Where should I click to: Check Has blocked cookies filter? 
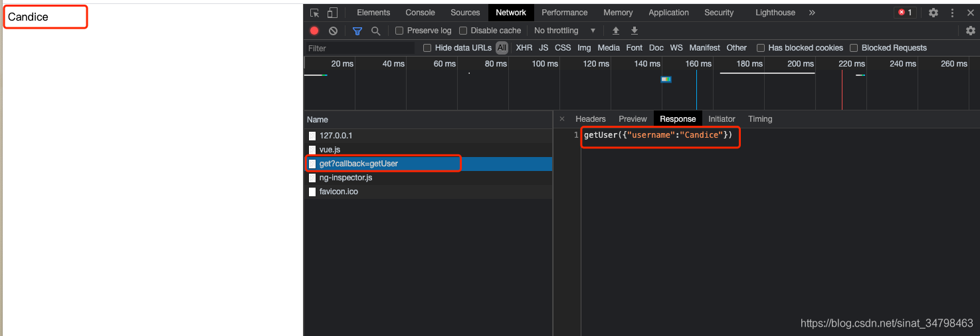[x=761, y=48]
